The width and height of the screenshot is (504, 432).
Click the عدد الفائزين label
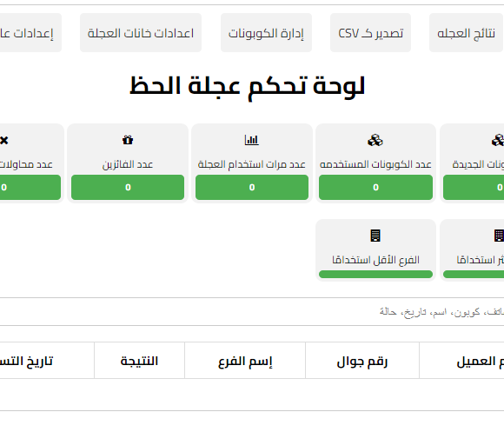tap(128, 164)
